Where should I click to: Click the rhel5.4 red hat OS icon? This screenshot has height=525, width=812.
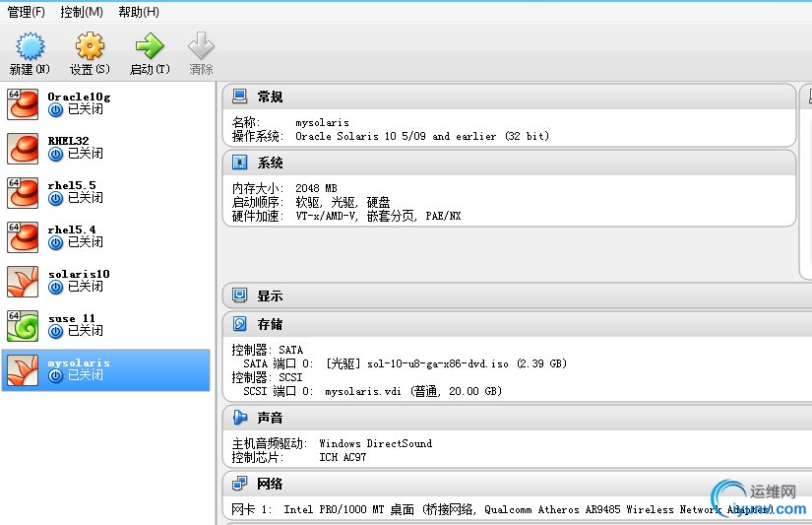coord(23,237)
